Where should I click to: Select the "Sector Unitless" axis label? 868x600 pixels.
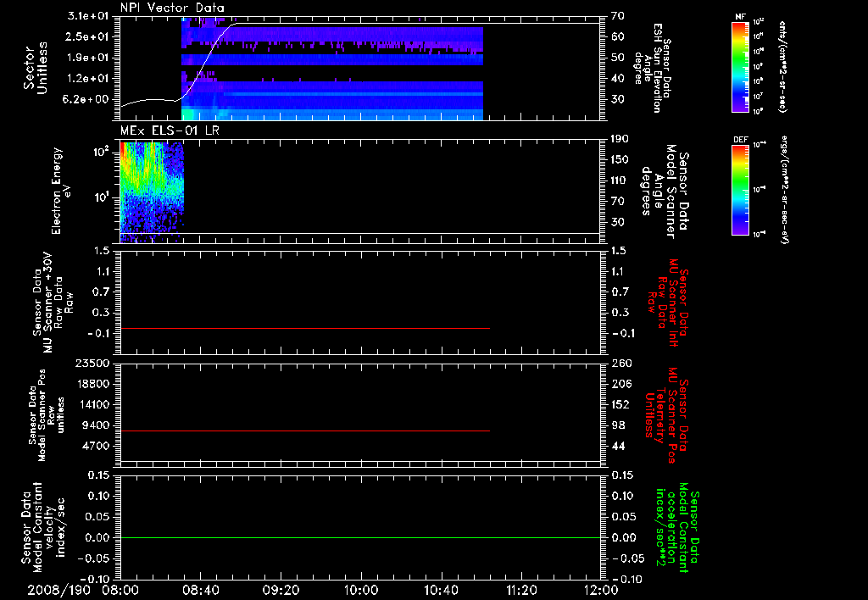tap(36, 68)
